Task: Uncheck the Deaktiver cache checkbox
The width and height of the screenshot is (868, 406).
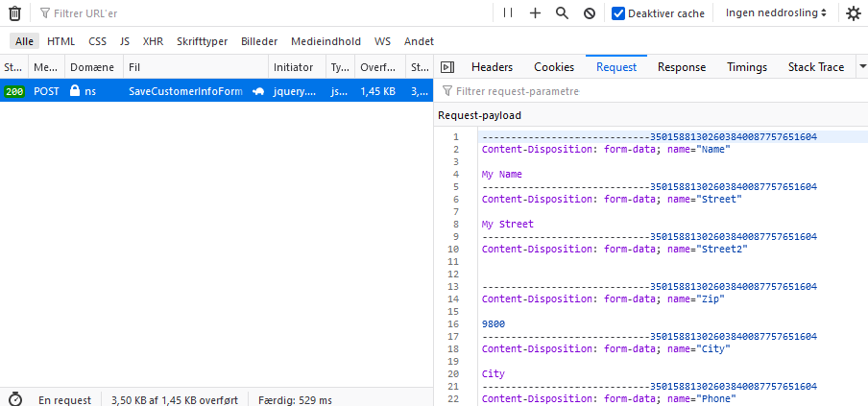Action: click(x=618, y=13)
